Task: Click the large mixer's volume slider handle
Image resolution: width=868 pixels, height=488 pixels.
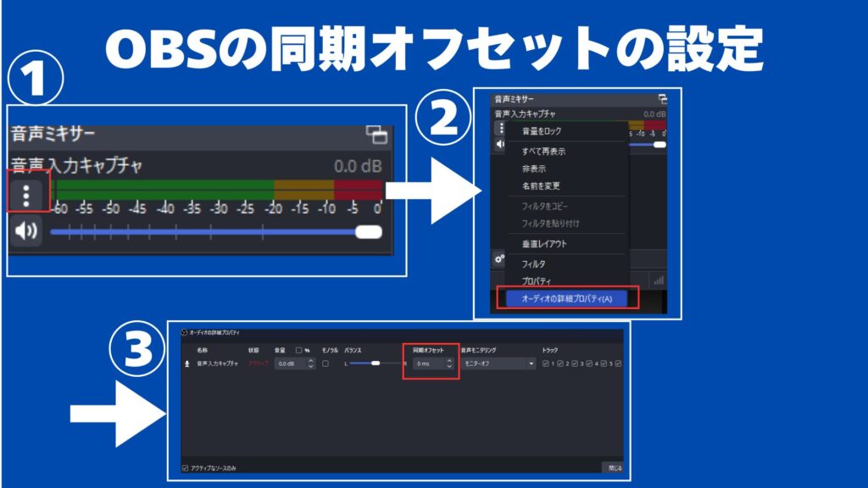Action: (x=368, y=231)
